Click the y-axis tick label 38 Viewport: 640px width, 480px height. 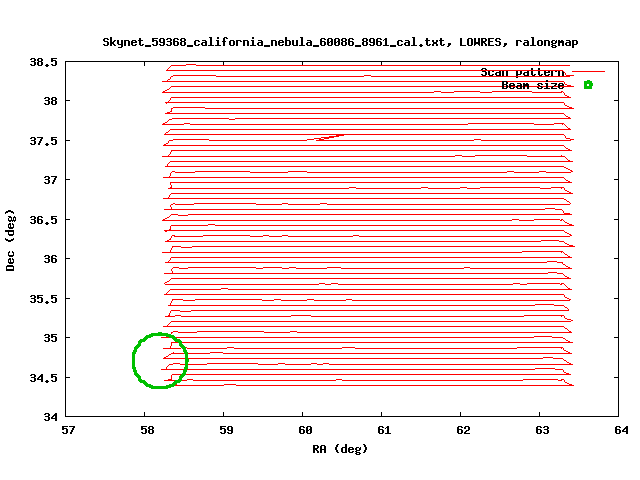[x=50, y=101]
